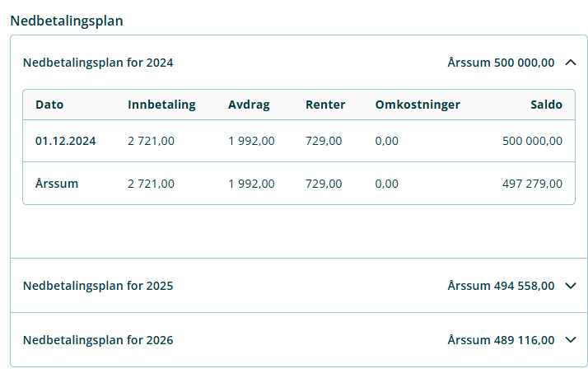
Task: Click the Innbetaling column header
Action: point(161,105)
